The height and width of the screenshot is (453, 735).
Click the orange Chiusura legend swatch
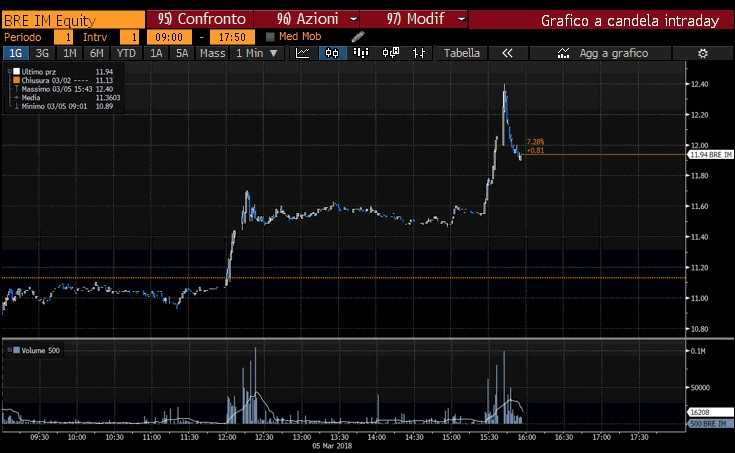pyautogui.click(x=16, y=80)
